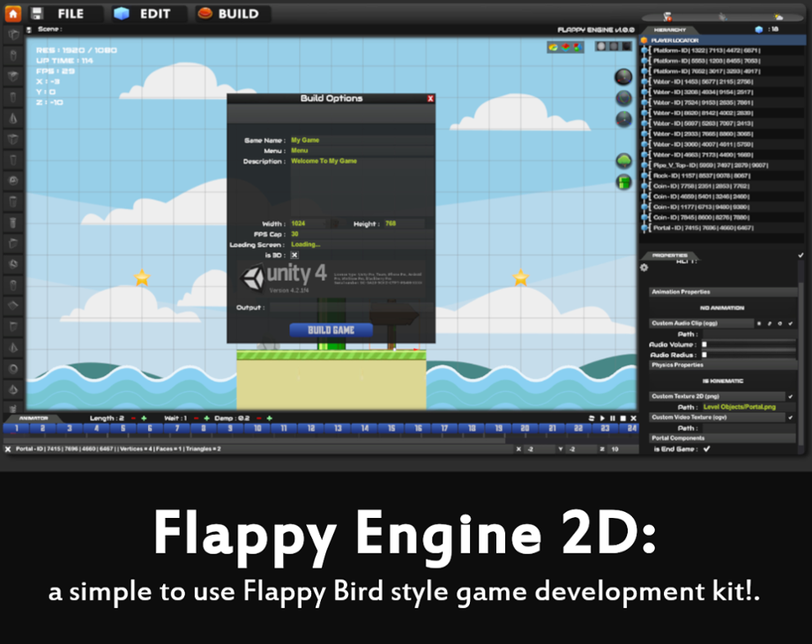This screenshot has height=644, width=812.
Task: Play the animation in the animator
Action: [x=602, y=418]
